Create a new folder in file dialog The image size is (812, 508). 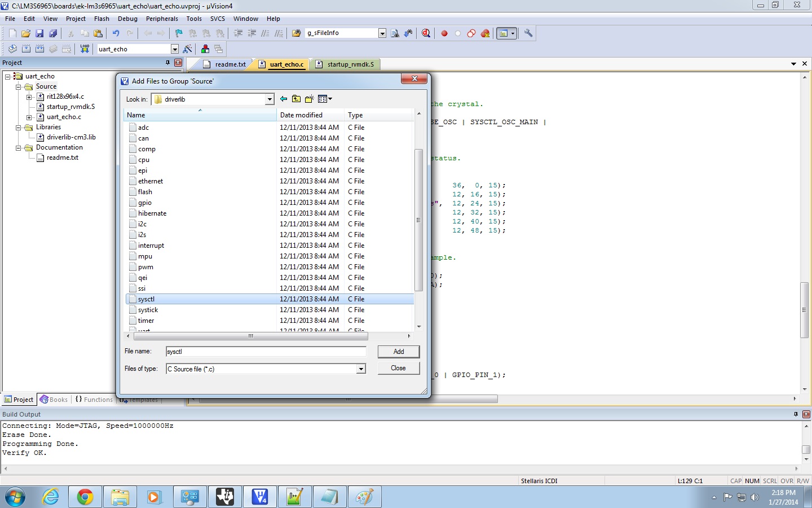coord(309,99)
